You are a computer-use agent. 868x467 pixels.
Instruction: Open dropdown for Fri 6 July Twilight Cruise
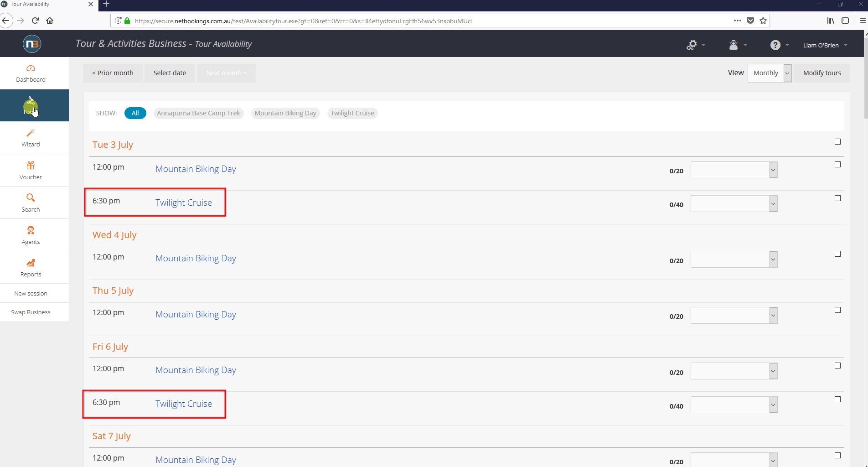pos(734,405)
